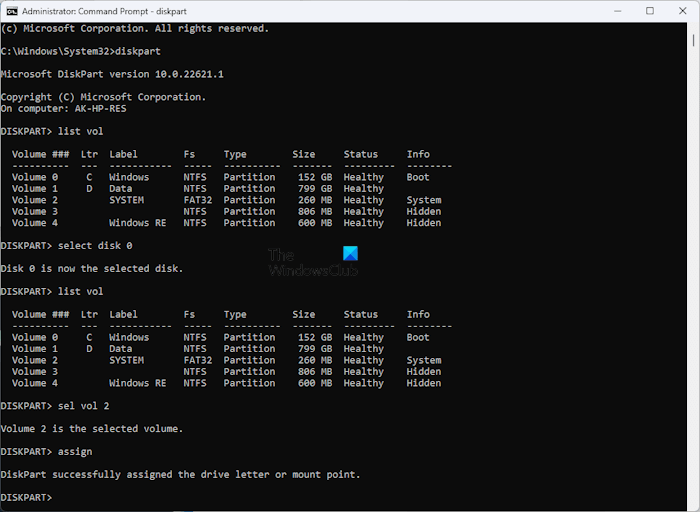Viewport: 700px width, 512px height.
Task: Click 'DISKPART> select disk 0' command
Action: 67,246
